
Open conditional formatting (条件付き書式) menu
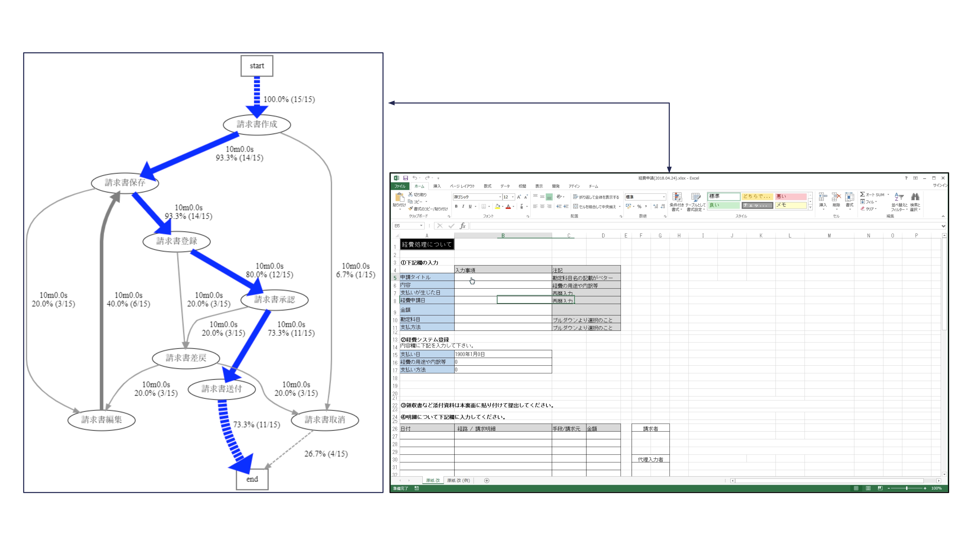coord(676,202)
